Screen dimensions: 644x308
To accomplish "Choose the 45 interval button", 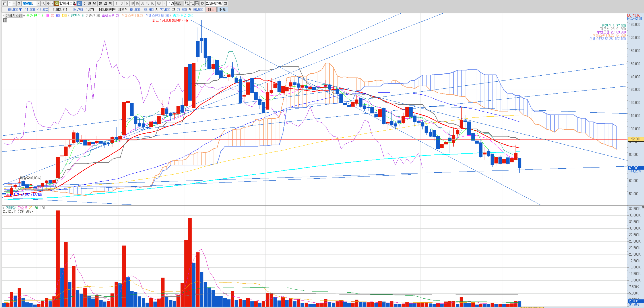I will (x=148, y=3).
